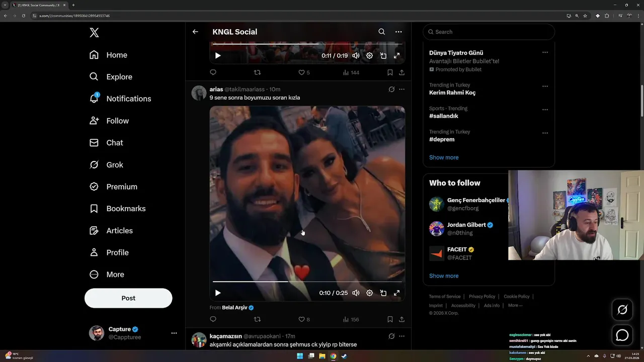644x362 pixels.
Task: Bookmark the post with 144 views
Action: pos(390,72)
